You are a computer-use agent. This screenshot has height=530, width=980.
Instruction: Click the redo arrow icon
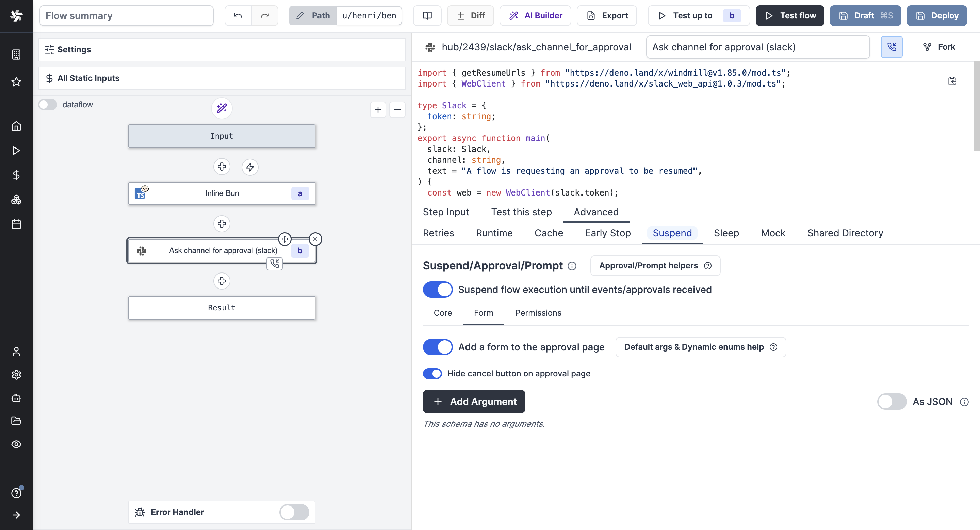pyautogui.click(x=264, y=16)
